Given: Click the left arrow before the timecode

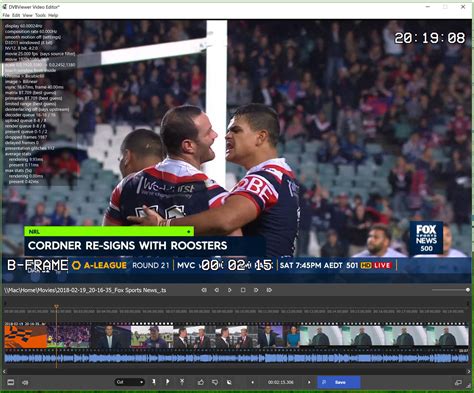Looking at the screenshot, I should pos(252,382).
